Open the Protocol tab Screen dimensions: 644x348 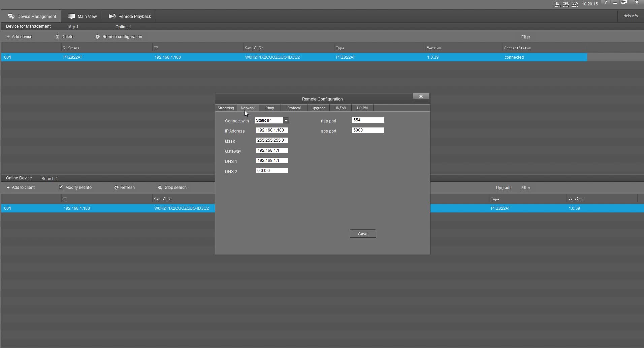coord(294,108)
